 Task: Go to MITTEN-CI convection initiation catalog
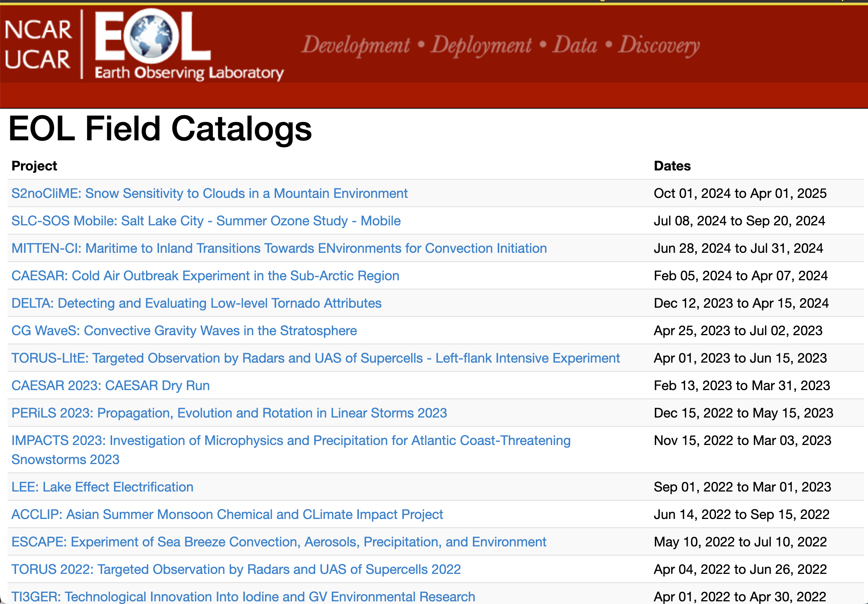click(x=279, y=248)
